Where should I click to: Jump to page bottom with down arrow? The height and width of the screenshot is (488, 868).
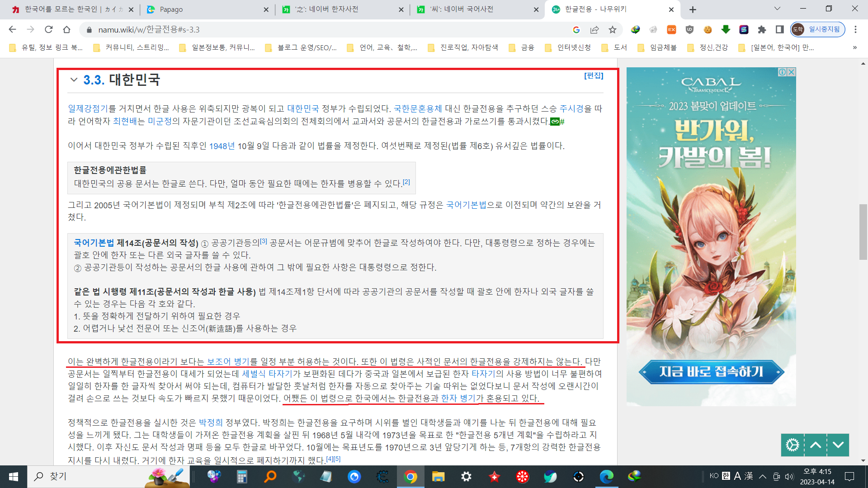838,445
